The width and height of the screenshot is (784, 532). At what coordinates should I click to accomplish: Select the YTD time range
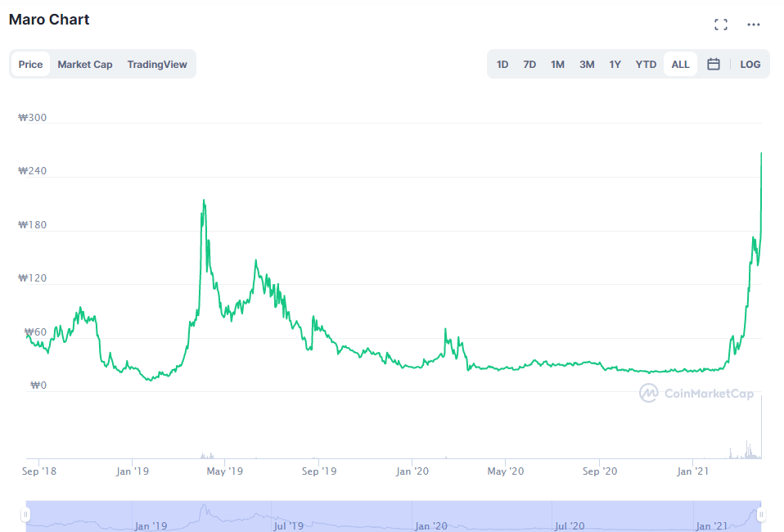click(646, 65)
